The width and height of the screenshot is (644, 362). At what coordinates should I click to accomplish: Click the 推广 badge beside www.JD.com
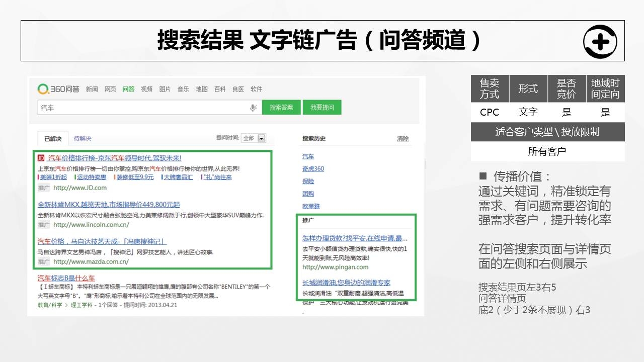pyautogui.click(x=44, y=188)
